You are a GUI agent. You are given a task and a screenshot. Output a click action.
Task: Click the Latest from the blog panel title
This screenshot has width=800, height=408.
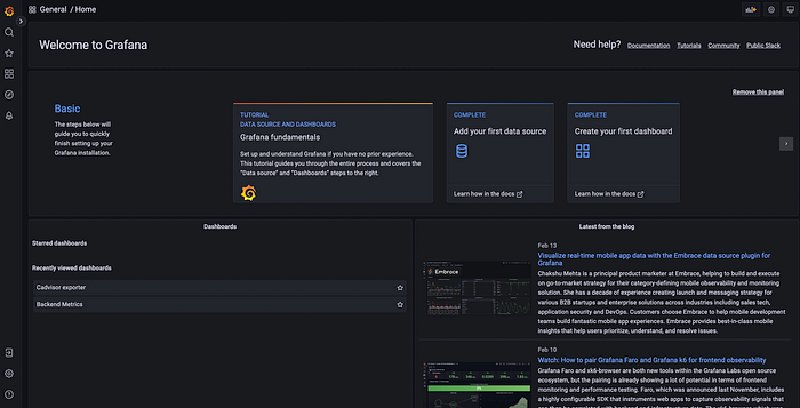click(x=607, y=227)
